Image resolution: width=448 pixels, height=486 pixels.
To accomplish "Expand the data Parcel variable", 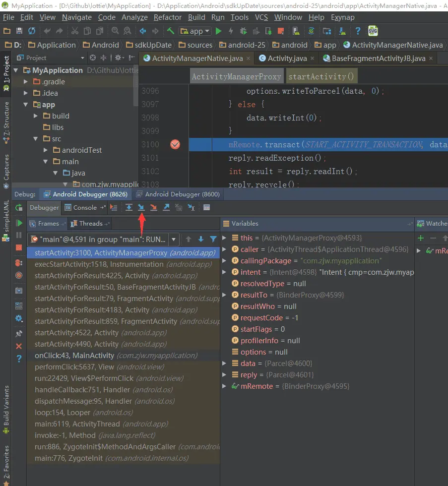I will point(224,363).
